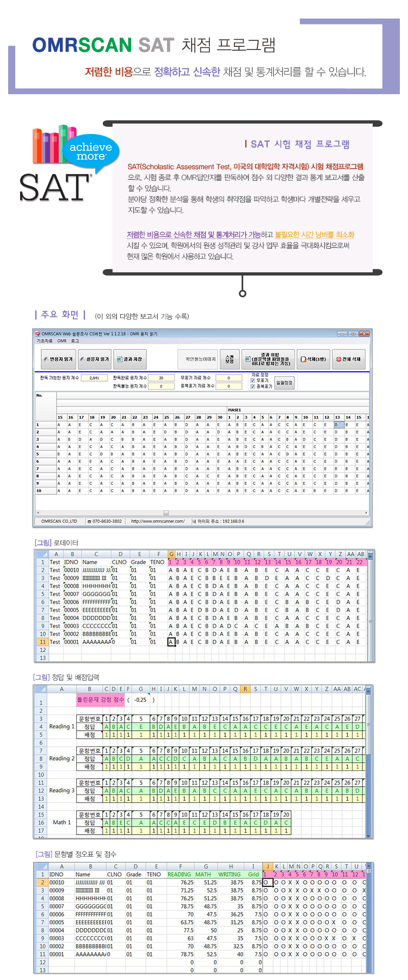Toggle the 중복표기 checkbox

[252, 387]
